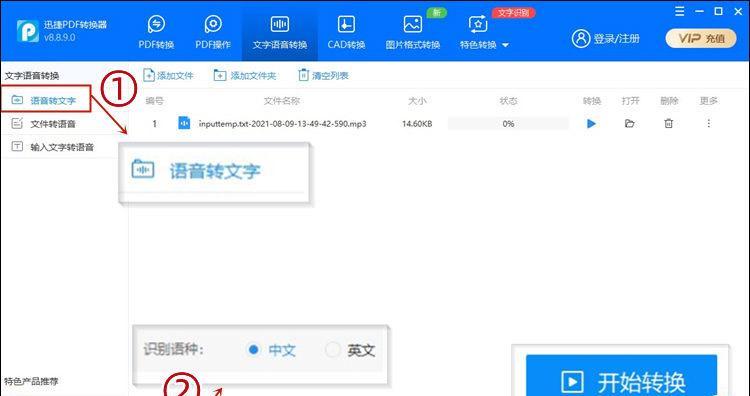Image resolution: width=750 pixels, height=396 pixels.
Task: Click the play icon to convert the mp3
Action: (x=591, y=124)
